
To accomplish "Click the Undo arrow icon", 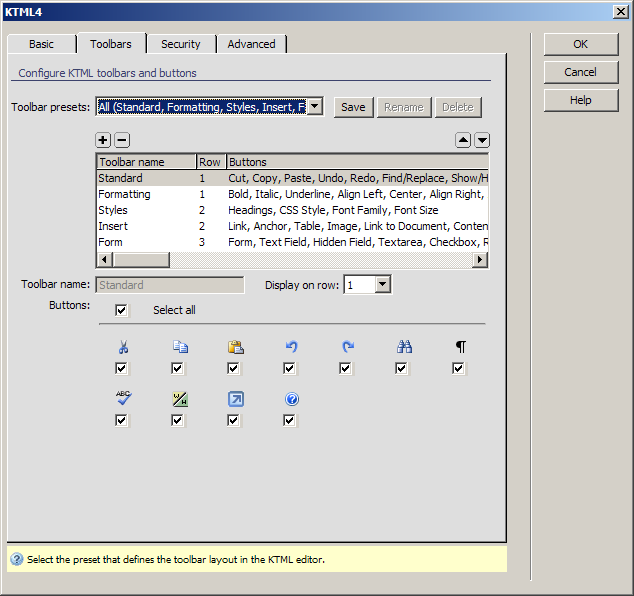I will click(x=292, y=347).
